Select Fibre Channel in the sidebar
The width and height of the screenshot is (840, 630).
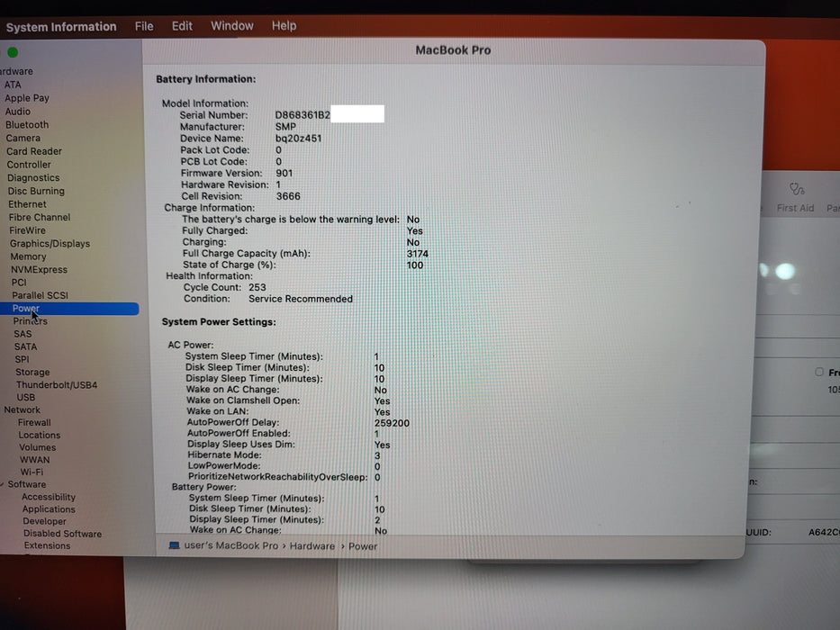(x=40, y=217)
